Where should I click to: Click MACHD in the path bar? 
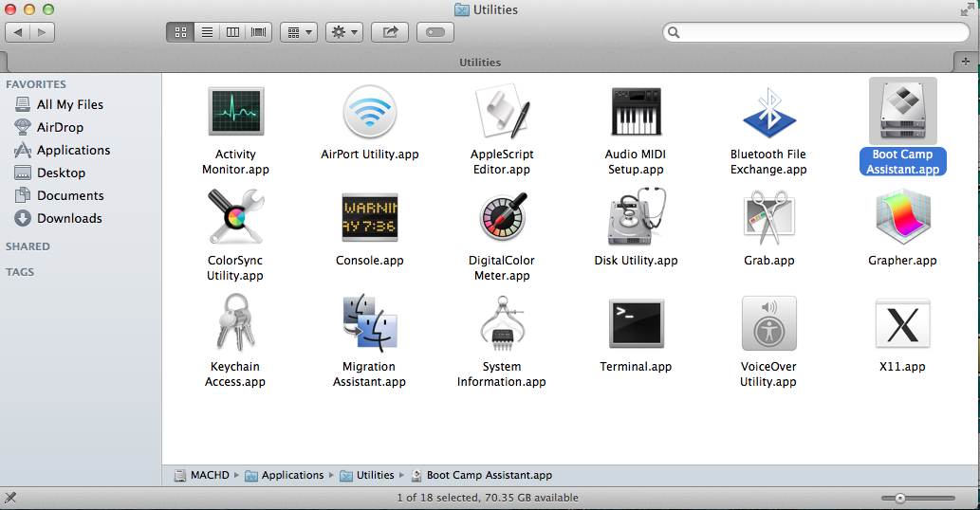202,476
